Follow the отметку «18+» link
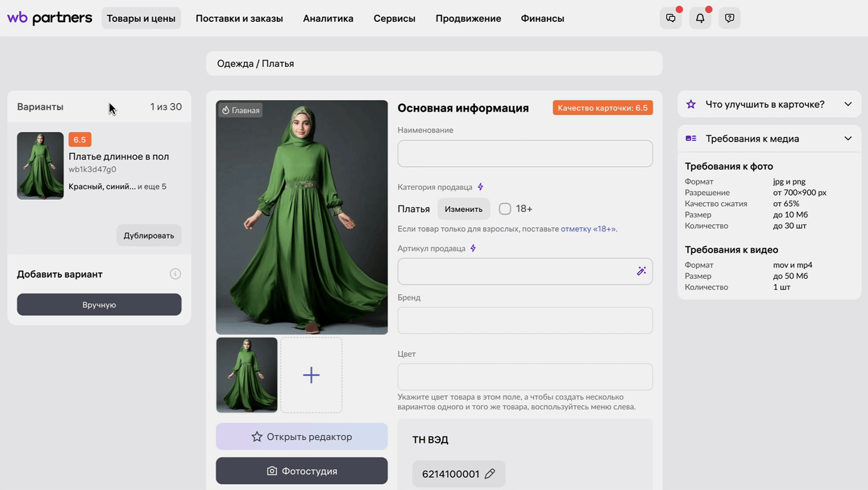Image resolution: width=868 pixels, height=490 pixels. point(588,229)
